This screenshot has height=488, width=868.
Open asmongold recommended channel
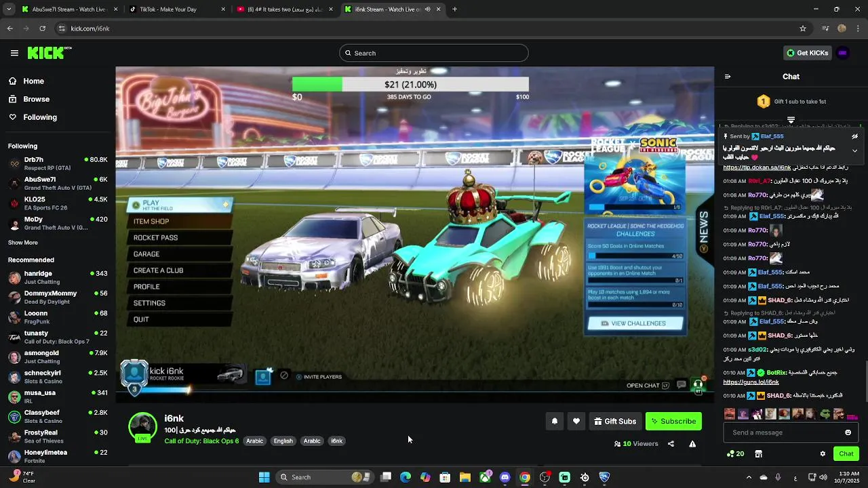(58, 357)
